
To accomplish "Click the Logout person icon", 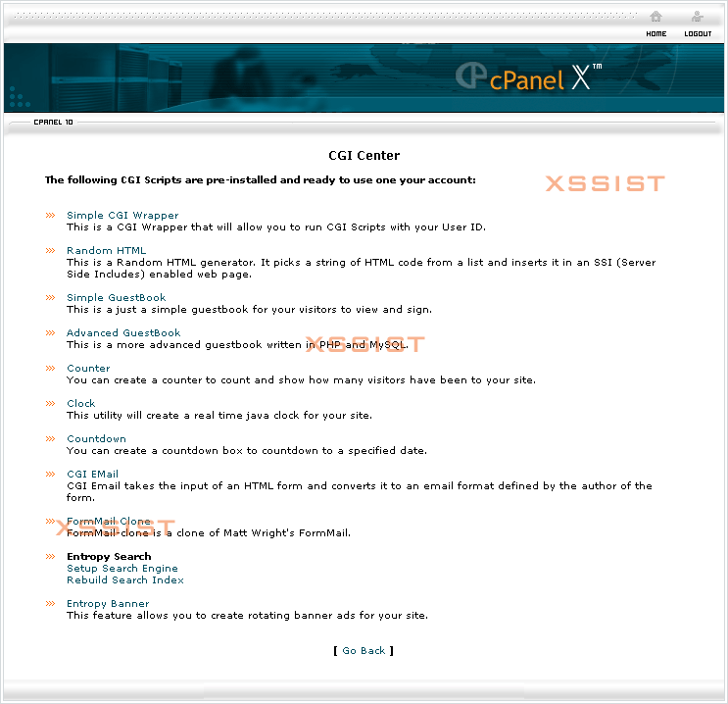I will point(697,17).
